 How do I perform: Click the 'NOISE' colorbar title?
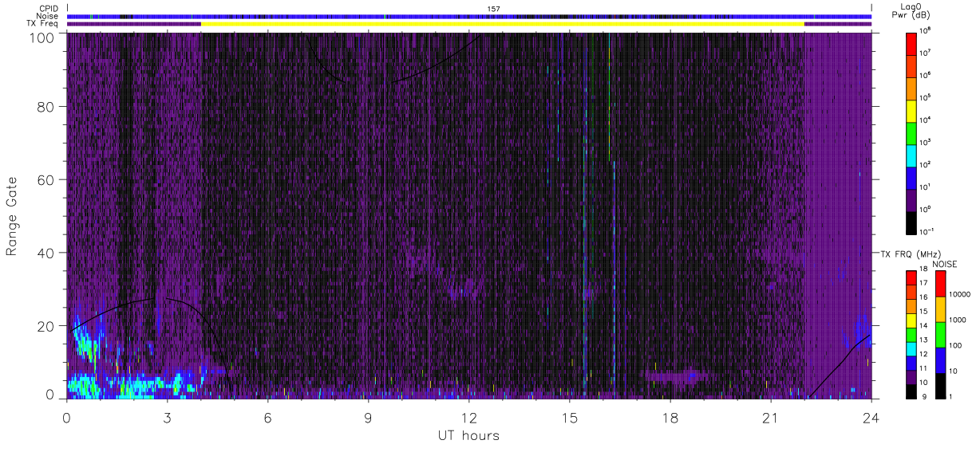944,263
